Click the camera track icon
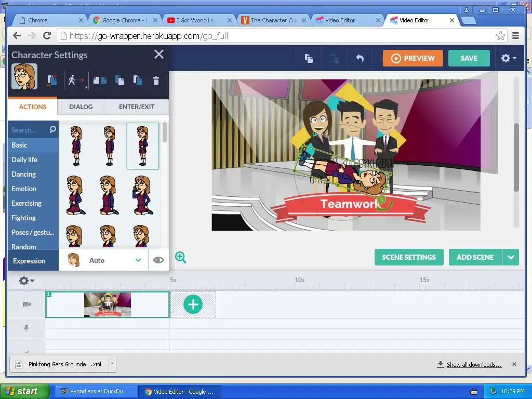 [26, 304]
